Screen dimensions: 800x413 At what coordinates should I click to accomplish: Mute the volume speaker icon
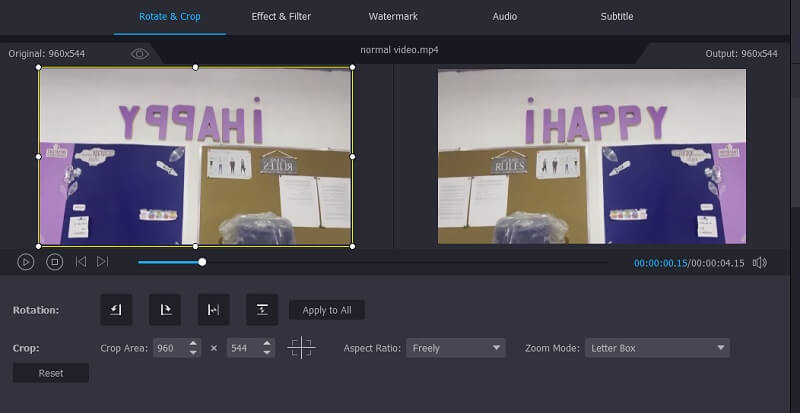pyautogui.click(x=759, y=262)
